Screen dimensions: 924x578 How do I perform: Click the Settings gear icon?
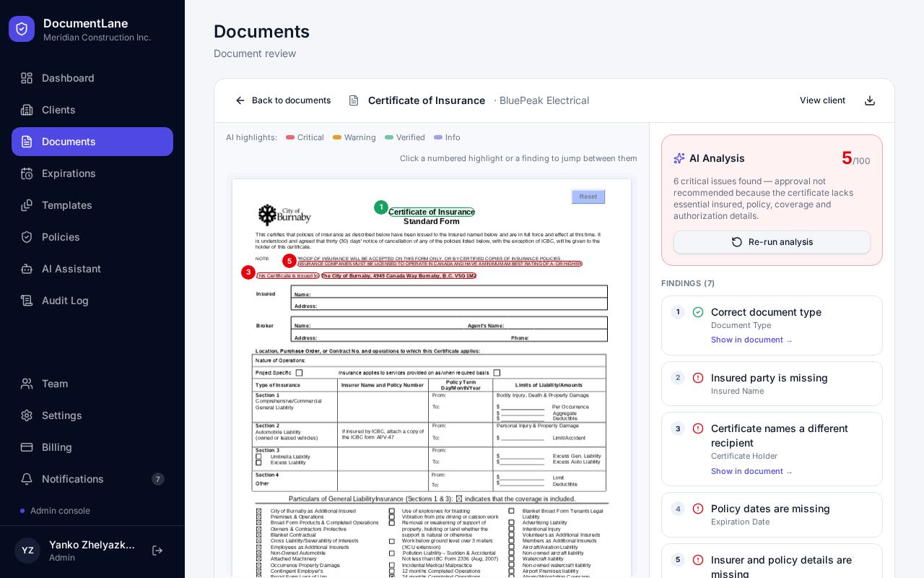coord(27,415)
